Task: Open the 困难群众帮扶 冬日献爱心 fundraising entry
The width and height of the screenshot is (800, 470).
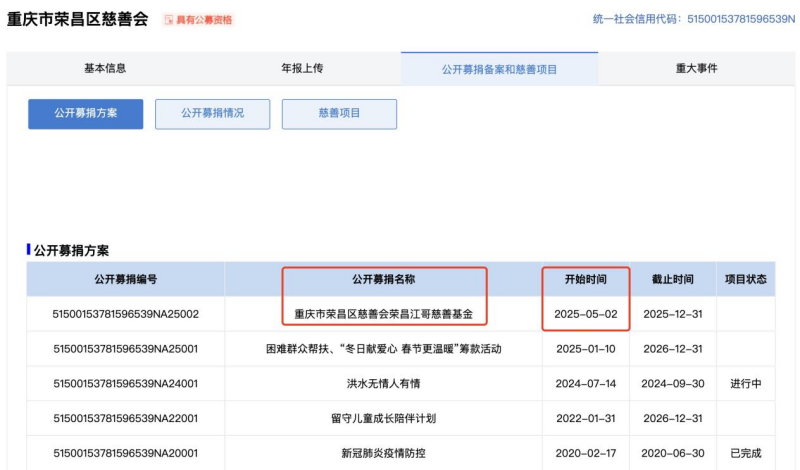Action: pos(383,349)
